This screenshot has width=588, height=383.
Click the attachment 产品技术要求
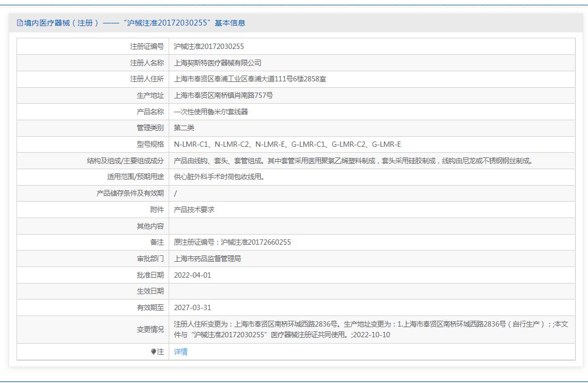point(194,210)
